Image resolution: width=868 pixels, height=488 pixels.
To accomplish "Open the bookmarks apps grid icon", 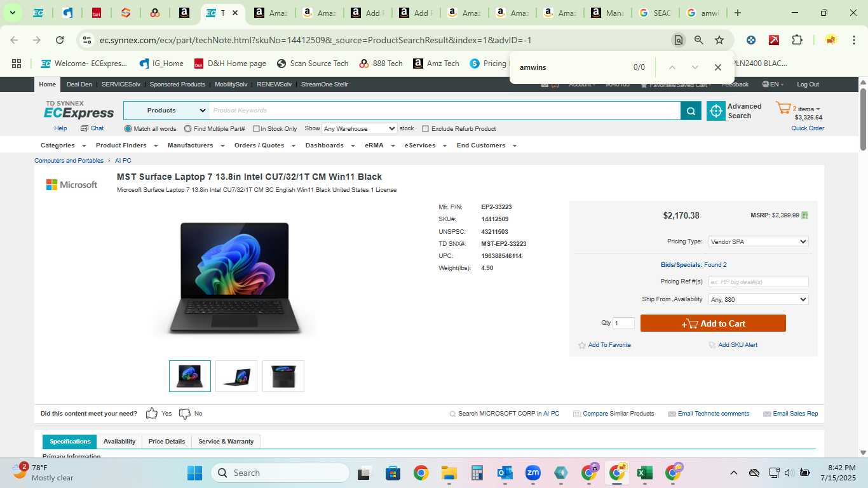I will tap(17, 64).
